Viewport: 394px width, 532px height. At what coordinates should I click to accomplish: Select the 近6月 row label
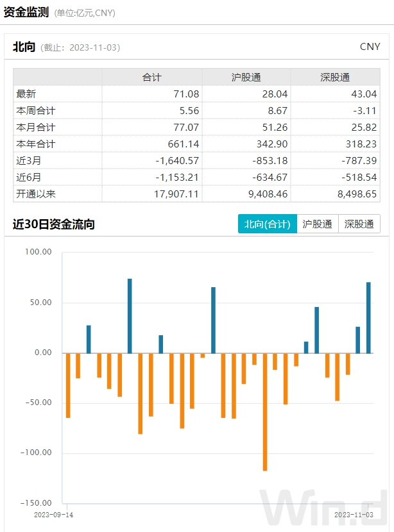(x=29, y=177)
